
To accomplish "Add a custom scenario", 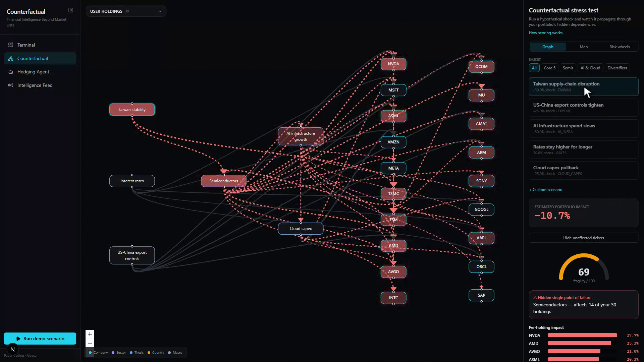I will tap(545, 190).
